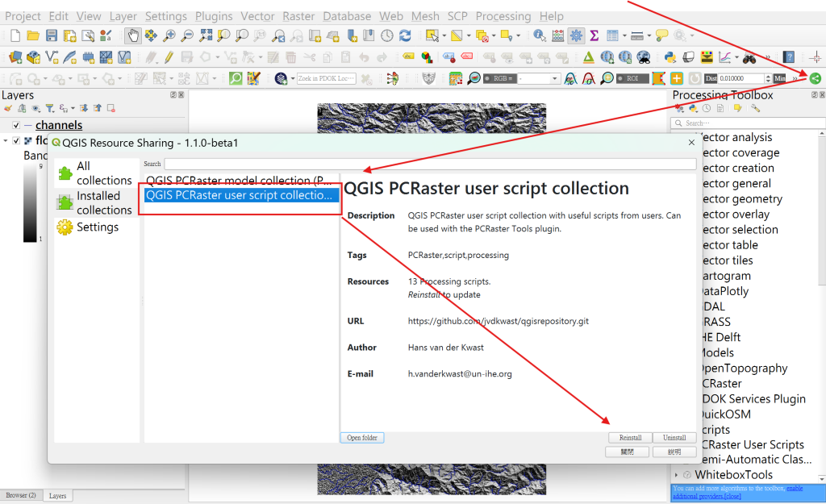Screen dimensions: 826x504
Task: Toggle the Processing Toolbox gear icon
Action: coord(576,35)
